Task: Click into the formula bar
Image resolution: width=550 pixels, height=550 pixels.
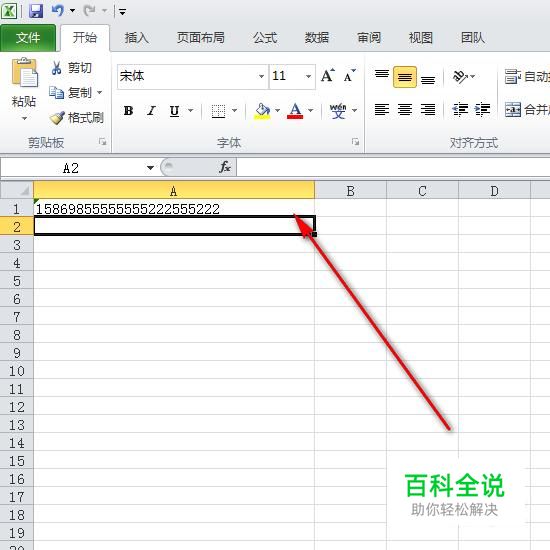Action: point(393,167)
